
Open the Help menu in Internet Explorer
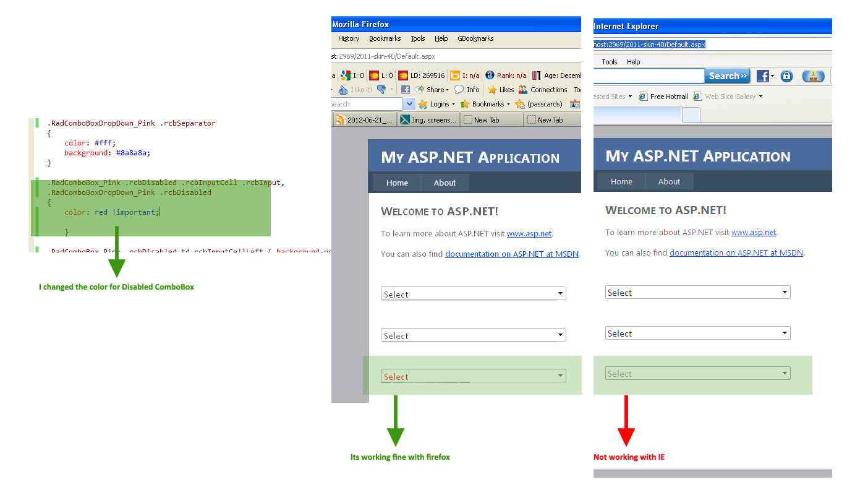click(634, 62)
